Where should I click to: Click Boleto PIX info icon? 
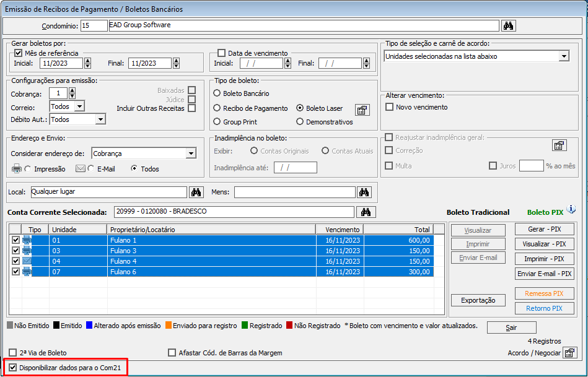pyautogui.click(x=571, y=209)
